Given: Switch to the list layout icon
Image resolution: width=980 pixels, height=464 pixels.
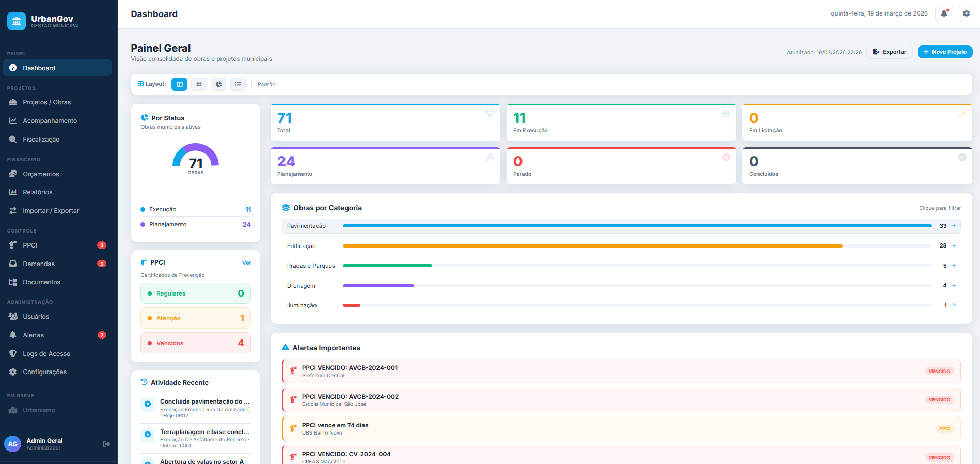Looking at the screenshot, I should (238, 84).
